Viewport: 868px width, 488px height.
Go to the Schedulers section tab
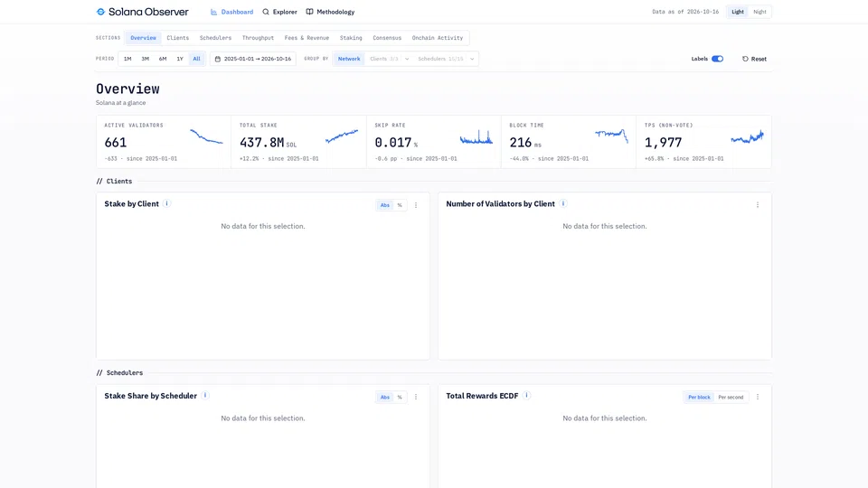click(215, 38)
